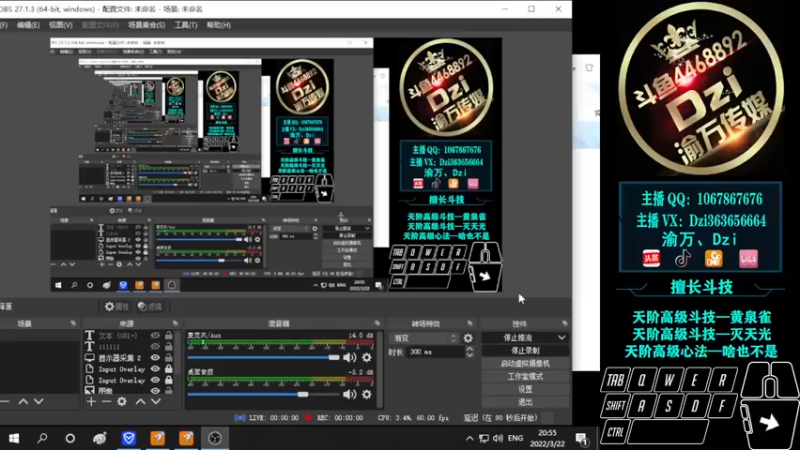
Task: Toggle visibility of 文本 (GDI+) source
Action: point(155,335)
